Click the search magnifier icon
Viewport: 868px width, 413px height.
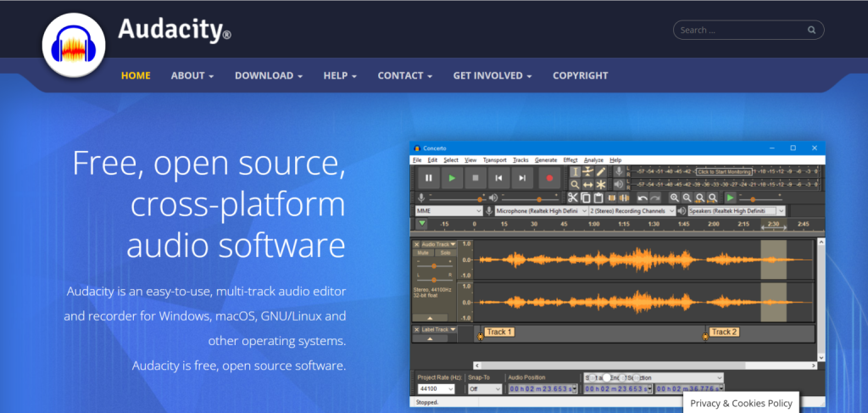(x=811, y=31)
